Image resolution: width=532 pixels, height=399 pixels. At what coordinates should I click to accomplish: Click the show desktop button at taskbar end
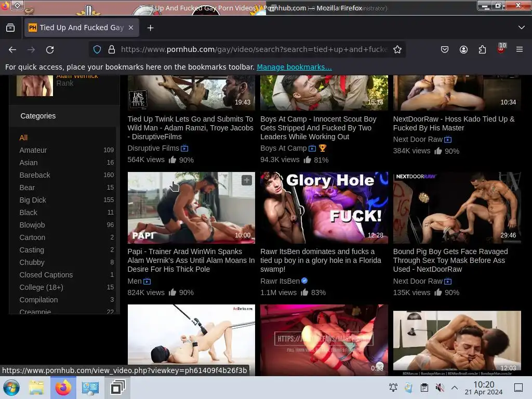pyautogui.click(x=518, y=388)
